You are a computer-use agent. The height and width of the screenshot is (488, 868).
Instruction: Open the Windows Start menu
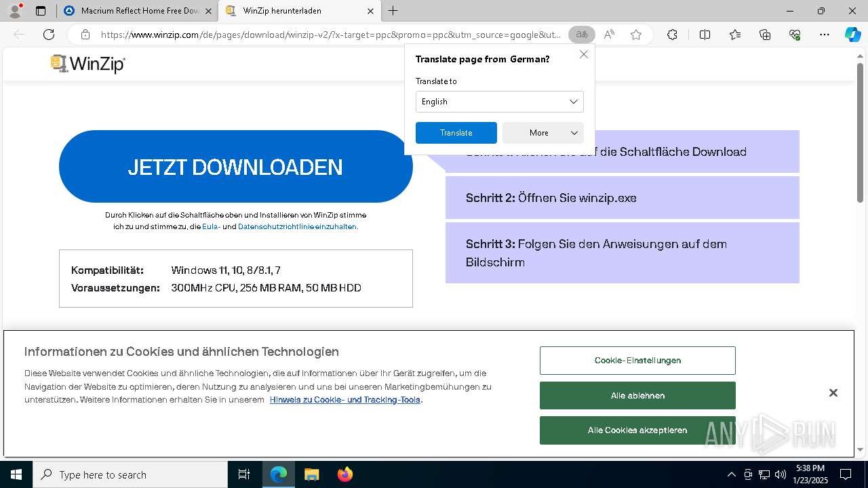[16, 474]
